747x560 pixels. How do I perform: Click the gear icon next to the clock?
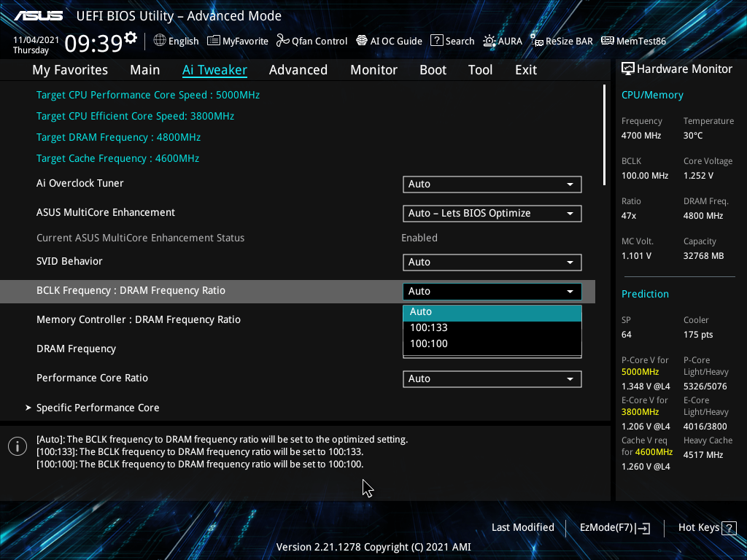pos(130,38)
